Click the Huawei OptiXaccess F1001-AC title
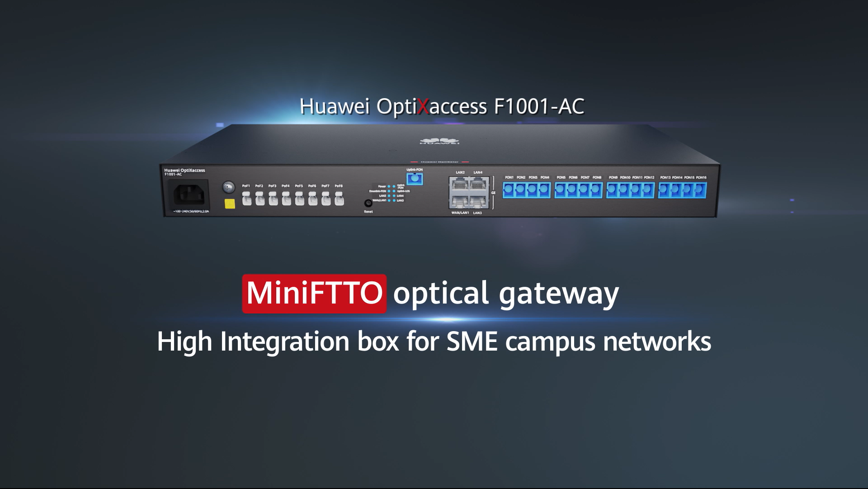868x489 pixels. pyautogui.click(x=442, y=107)
